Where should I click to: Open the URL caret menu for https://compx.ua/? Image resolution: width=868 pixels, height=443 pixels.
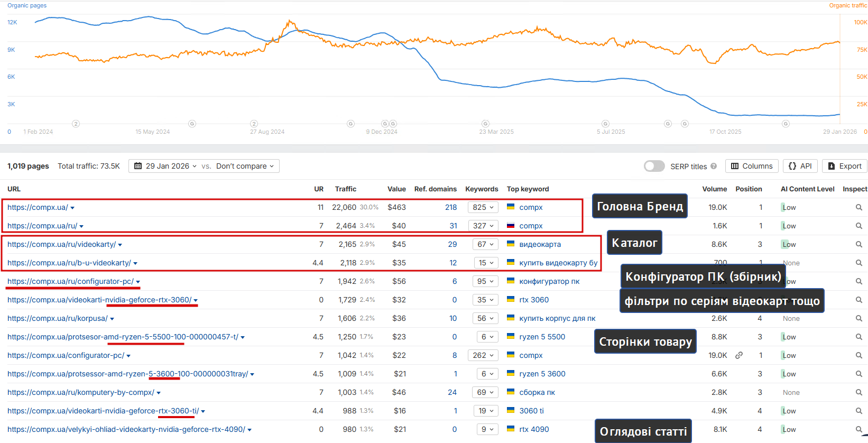(72, 208)
